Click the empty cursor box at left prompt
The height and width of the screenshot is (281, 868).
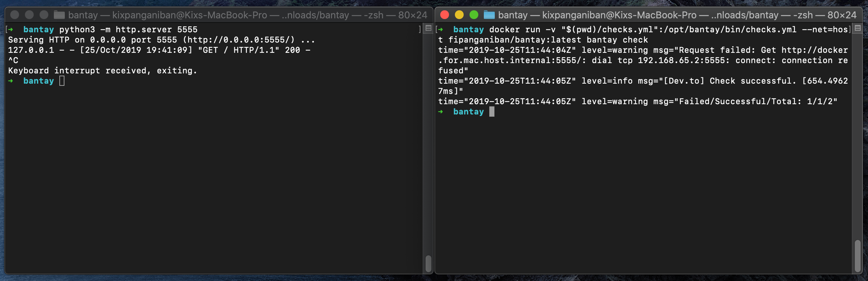[62, 81]
